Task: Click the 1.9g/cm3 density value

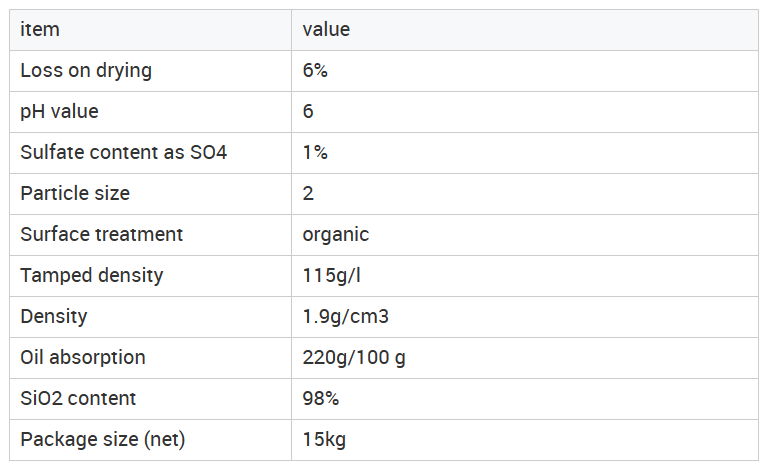Action: click(x=346, y=317)
